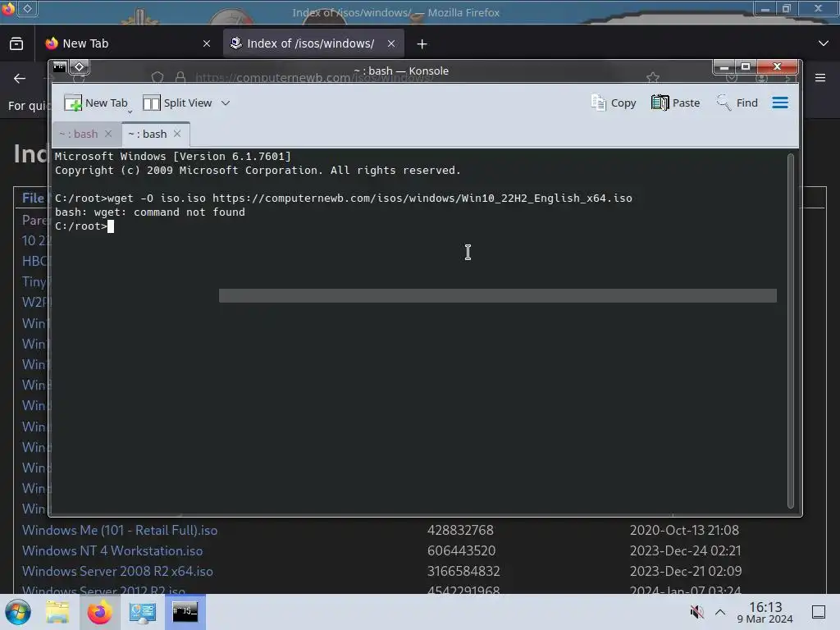Toggle Konsole on-all-desktops pin icon

pyautogui.click(x=80, y=67)
